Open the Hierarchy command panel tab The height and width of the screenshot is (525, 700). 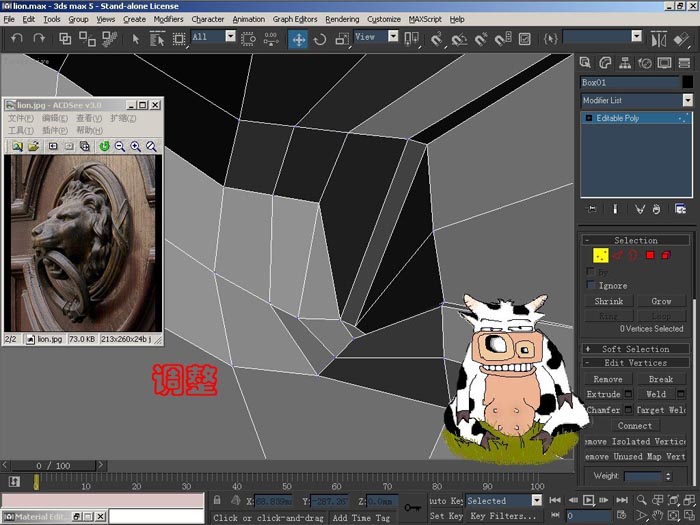tap(625, 63)
